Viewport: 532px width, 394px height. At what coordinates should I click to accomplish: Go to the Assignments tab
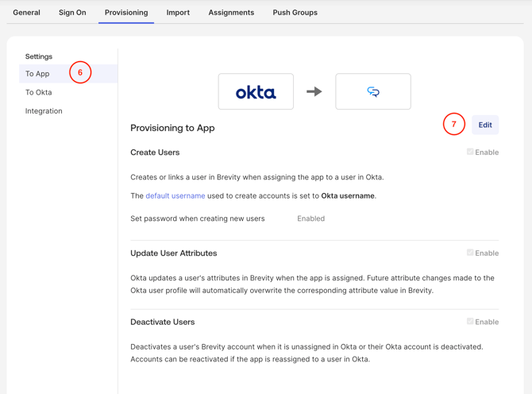pos(231,13)
